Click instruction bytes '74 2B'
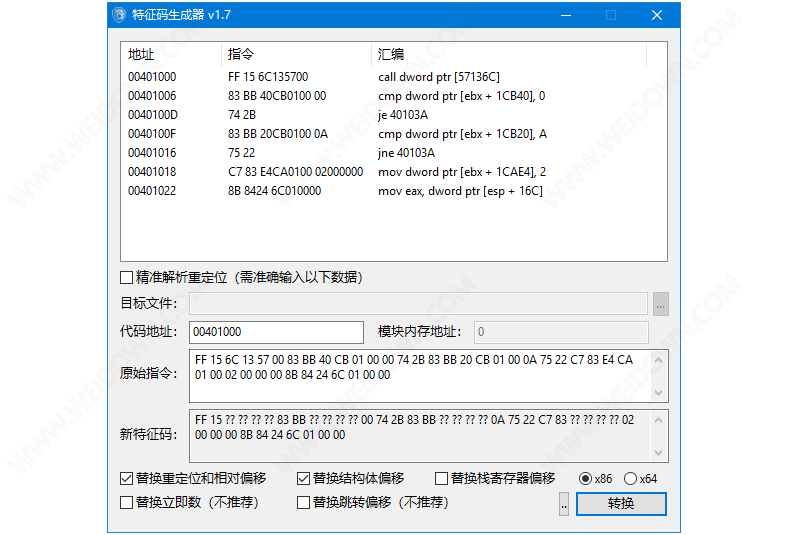Viewport: 790px width, 535px height. 242,115
